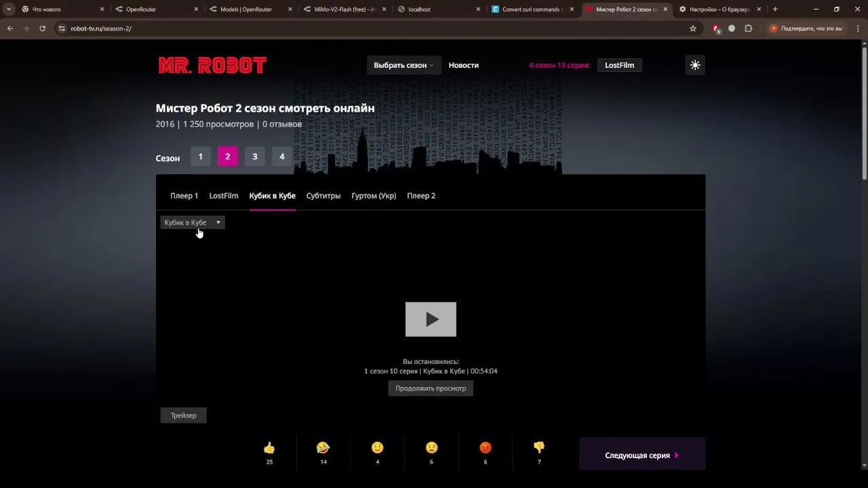Image resolution: width=868 pixels, height=488 pixels.
Task: Open the Выбрать сезон dropdown
Action: pos(403,65)
